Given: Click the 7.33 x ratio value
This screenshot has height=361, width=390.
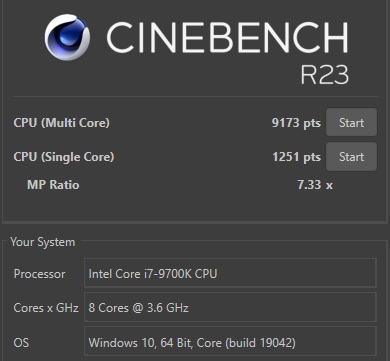Looking at the screenshot, I should [315, 185].
